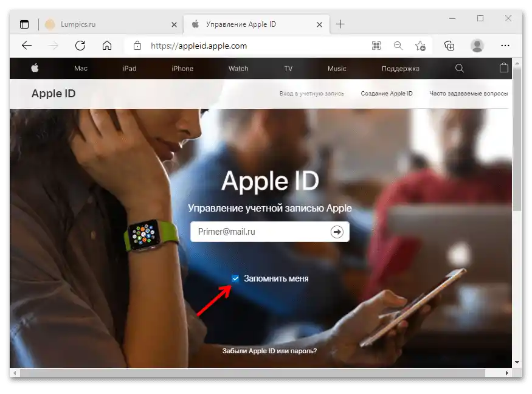Focus the address bar URL
Image resolution: width=532 pixels, height=394 pixels.
point(199,46)
